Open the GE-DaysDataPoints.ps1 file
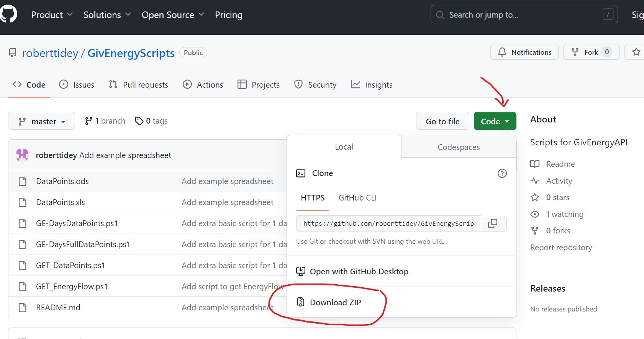Screen dimensions: 644x339 pos(77,223)
